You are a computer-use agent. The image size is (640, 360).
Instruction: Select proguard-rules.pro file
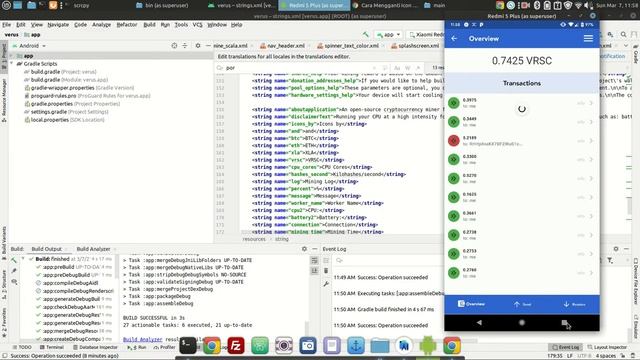[87, 96]
